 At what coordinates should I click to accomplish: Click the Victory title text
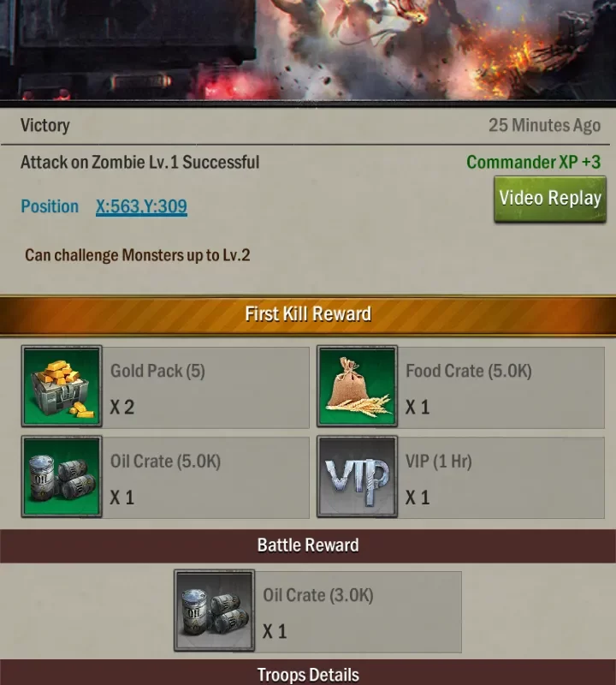[x=45, y=125]
